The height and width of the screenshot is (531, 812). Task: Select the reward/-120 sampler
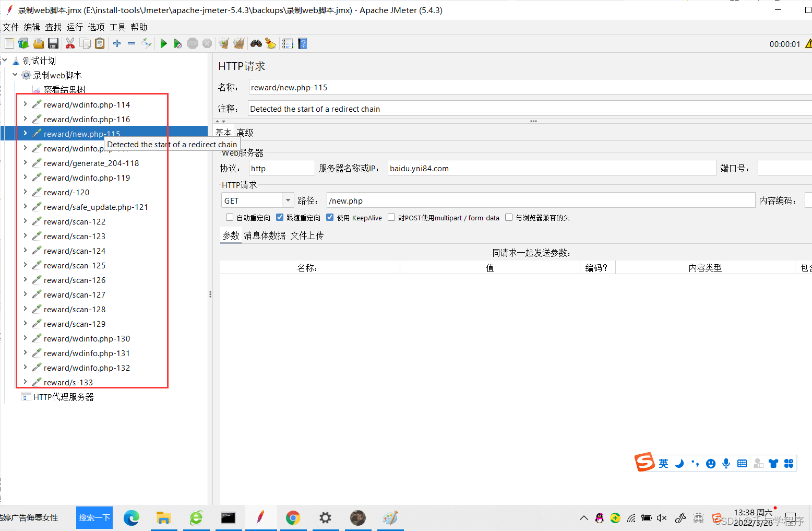pyautogui.click(x=66, y=192)
